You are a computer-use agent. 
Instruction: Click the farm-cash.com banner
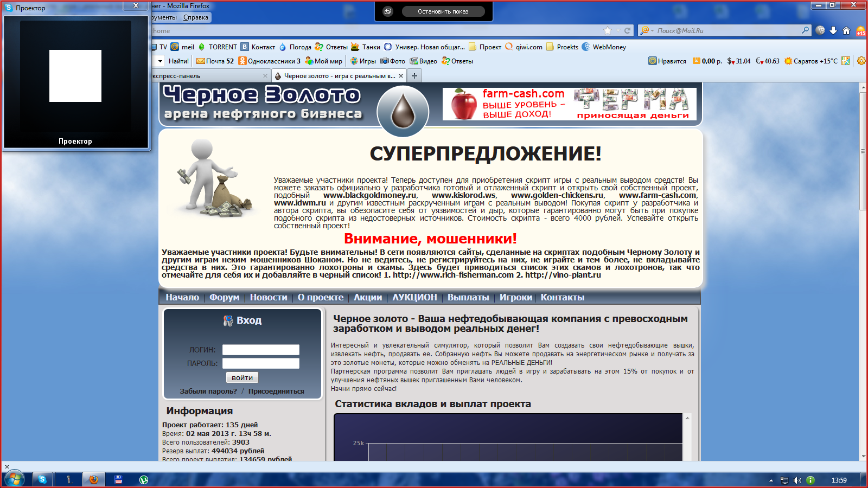(x=569, y=104)
